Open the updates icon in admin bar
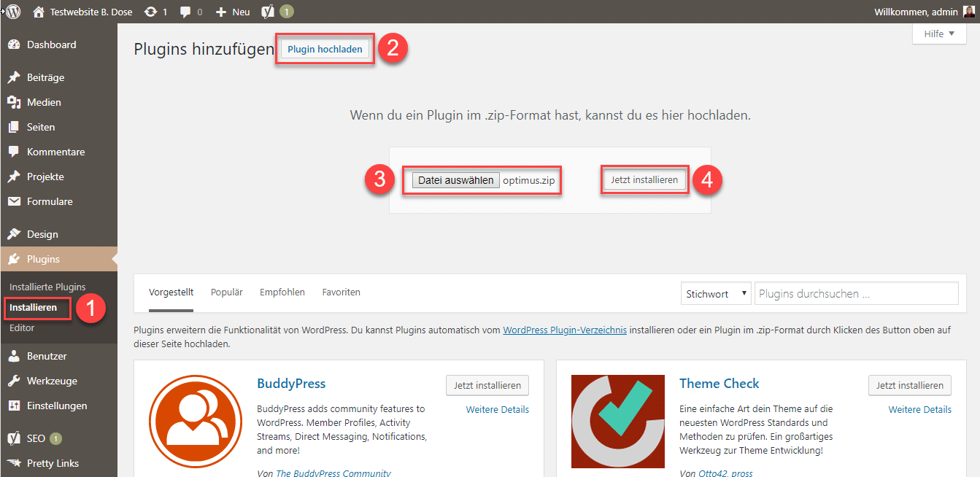The width and height of the screenshot is (980, 477). pyautogui.click(x=150, y=12)
